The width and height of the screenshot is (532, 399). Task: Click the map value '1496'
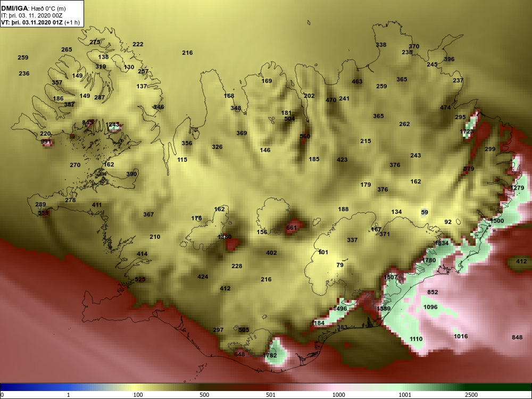click(340, 309)
